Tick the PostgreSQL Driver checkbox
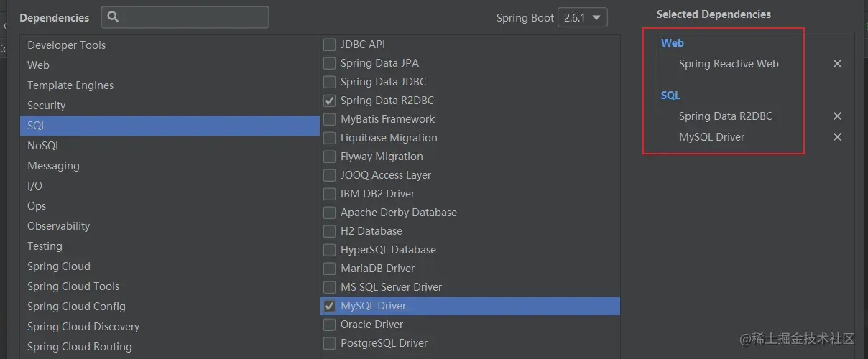 (329, 343)
